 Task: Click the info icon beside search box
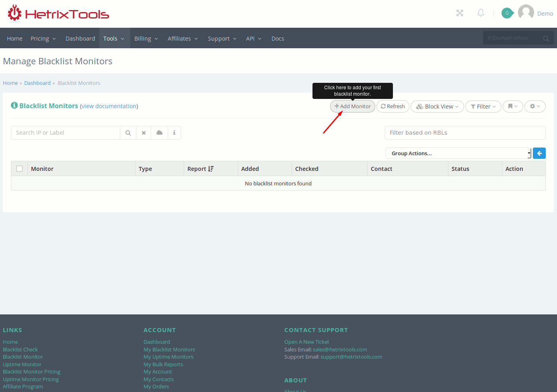174,133
